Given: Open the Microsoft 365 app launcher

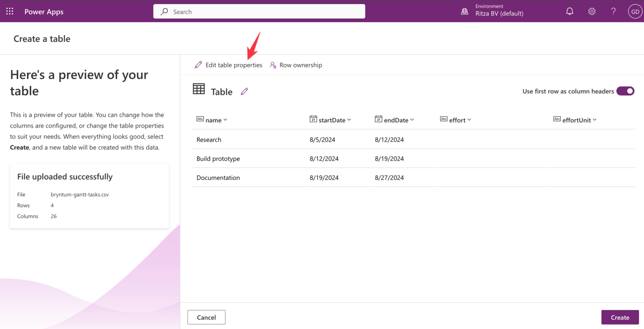Looking at the screenshot, I should click(x=9, y=11).
